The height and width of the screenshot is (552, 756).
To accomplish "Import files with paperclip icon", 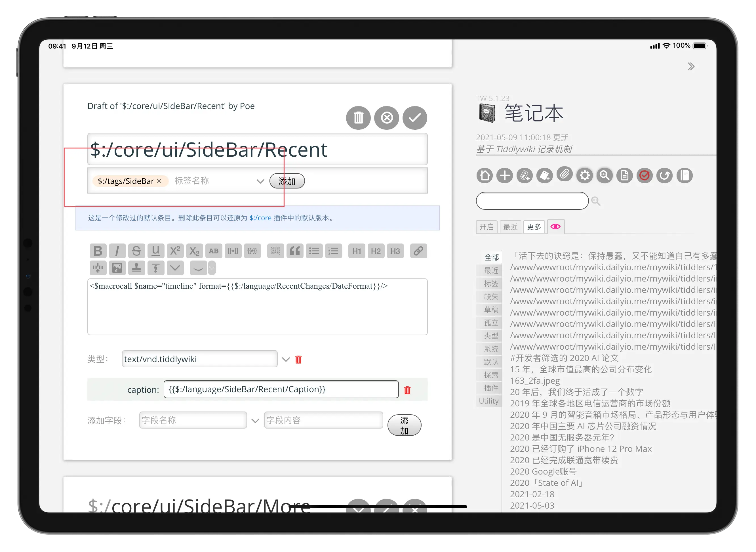I will pyautogui.click(x=565, y=174).
